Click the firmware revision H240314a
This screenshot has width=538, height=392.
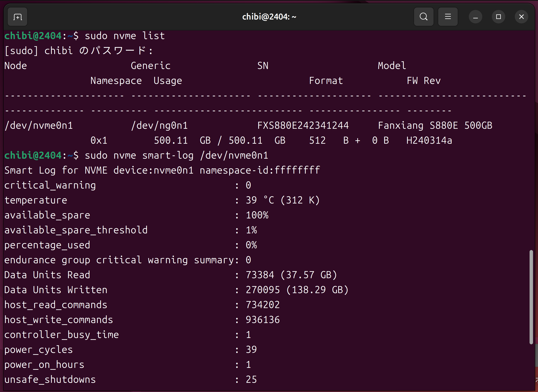point(429,140)
